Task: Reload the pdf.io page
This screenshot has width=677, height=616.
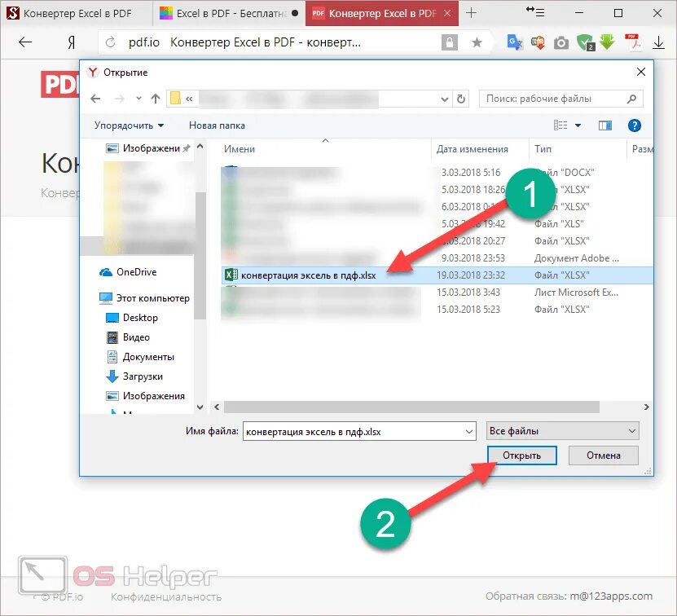Action: point(111,42)
